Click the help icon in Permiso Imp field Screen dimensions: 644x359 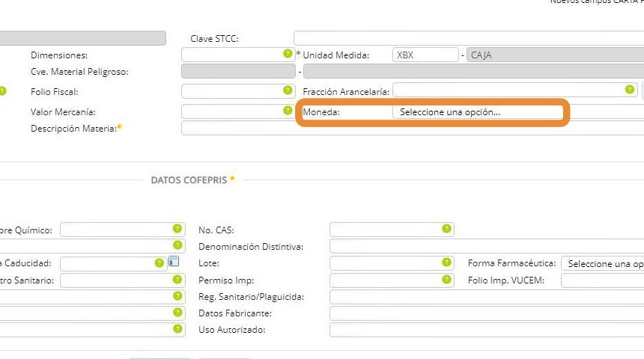pos(446,280)
